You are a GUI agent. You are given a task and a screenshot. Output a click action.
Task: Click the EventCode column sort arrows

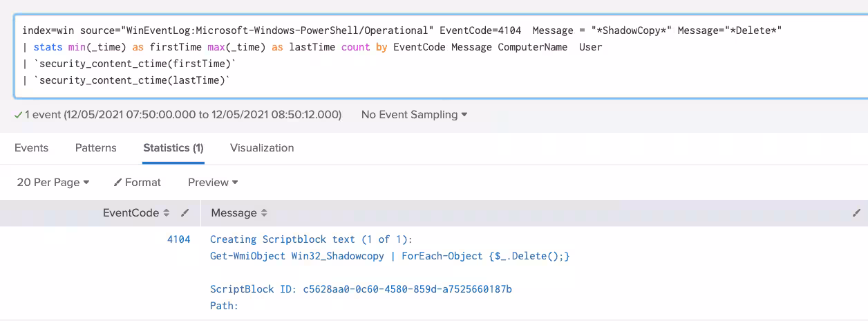tap(166, 213)
